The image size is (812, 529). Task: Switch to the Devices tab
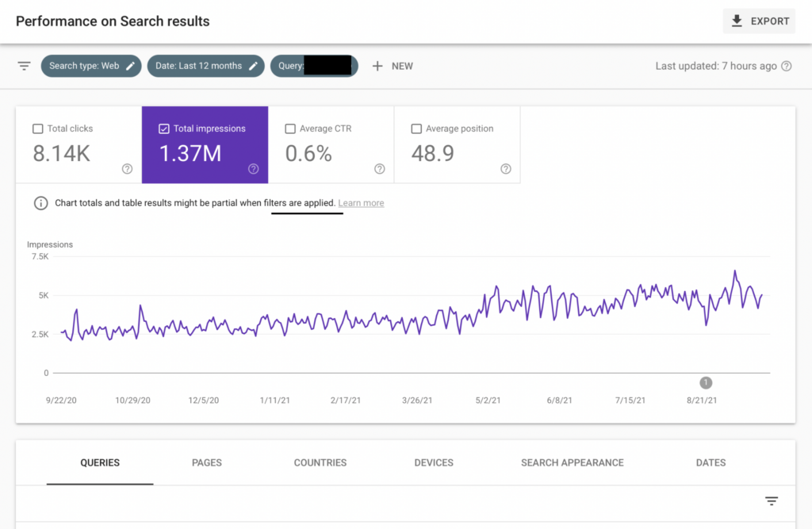pyautogui.click(x=434, y=462)
